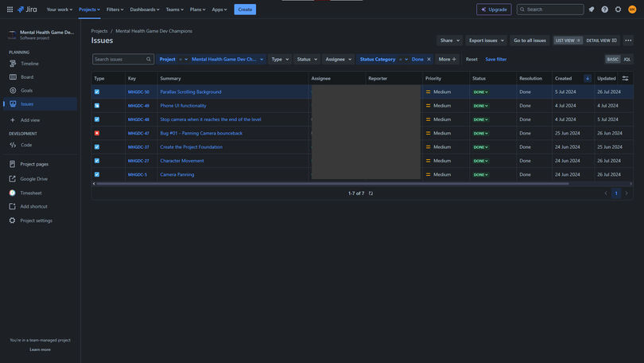Open the Filters dropdown in the top nav
Viewport: 644px width, 363px height.
coord(114,10)
